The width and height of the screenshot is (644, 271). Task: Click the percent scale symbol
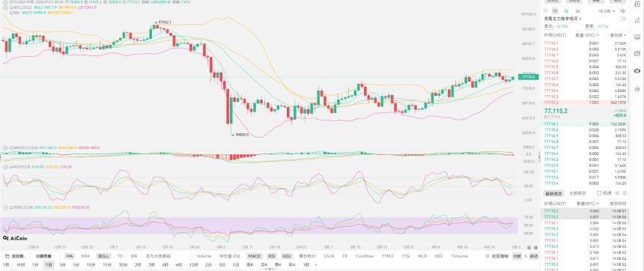click(x=525, y=256)
